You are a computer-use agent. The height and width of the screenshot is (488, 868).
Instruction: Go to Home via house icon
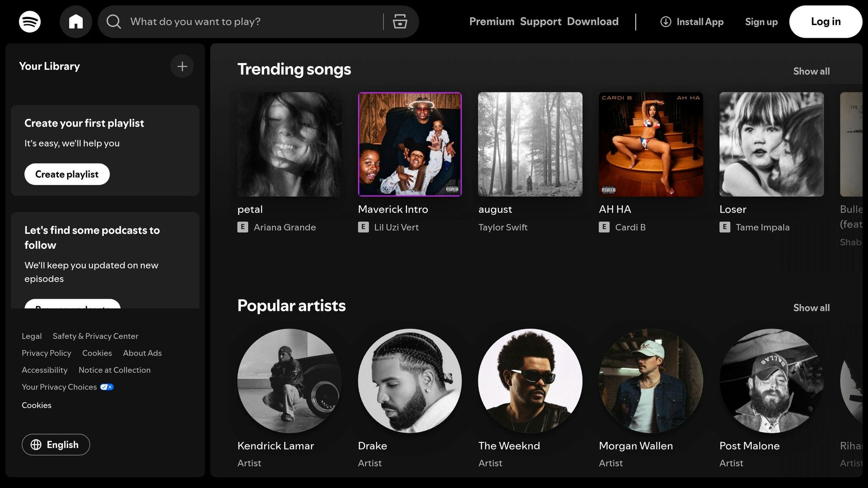coord(76,22)
